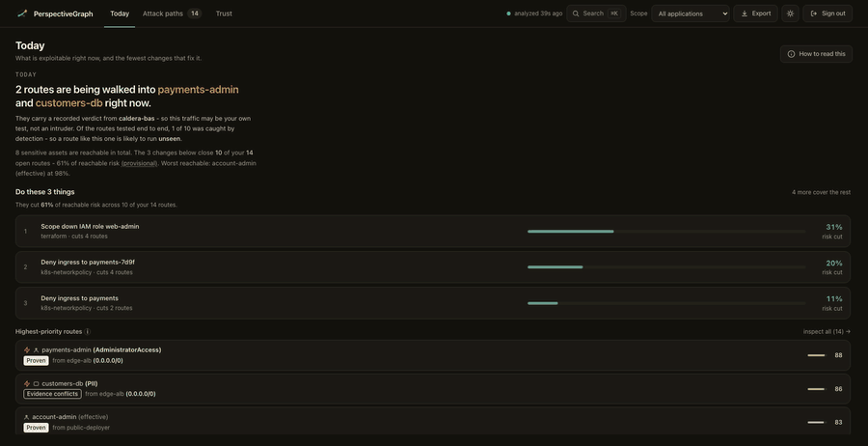Click the Sign out button
This screenshot has width=868, height=446.
click(827, 14)
